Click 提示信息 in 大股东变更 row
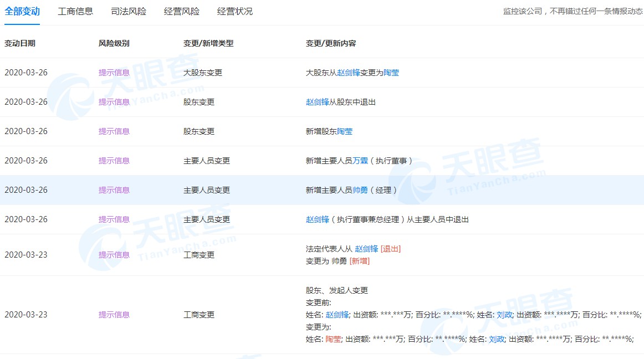This screenshot has height=359, width=644. pos(114,73)
